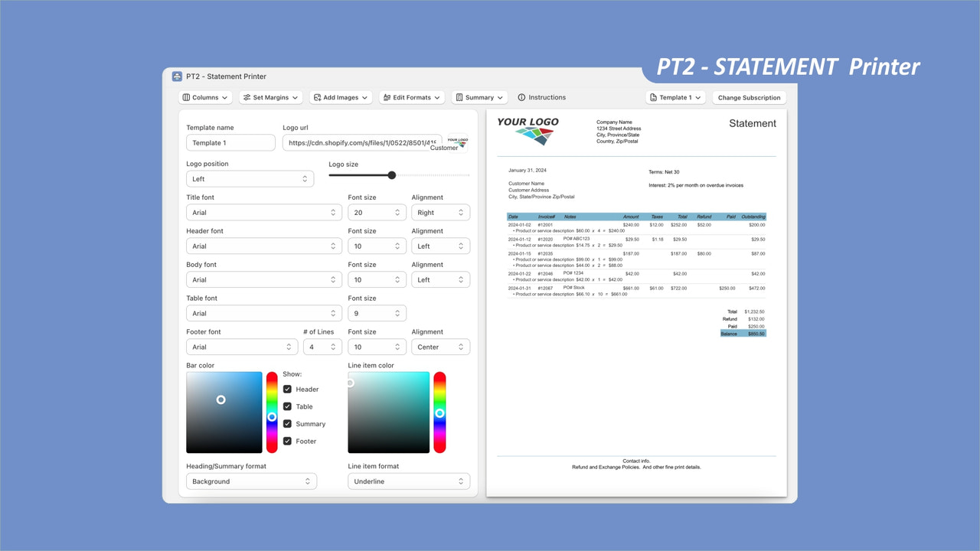The image size is (980, 551).
Task: Open the Instructions panel
Action: (x=542, y=97)
